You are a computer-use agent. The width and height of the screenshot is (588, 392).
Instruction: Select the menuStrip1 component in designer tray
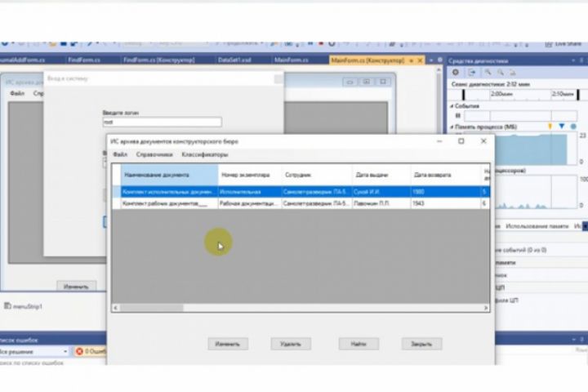tap(23, 306)
